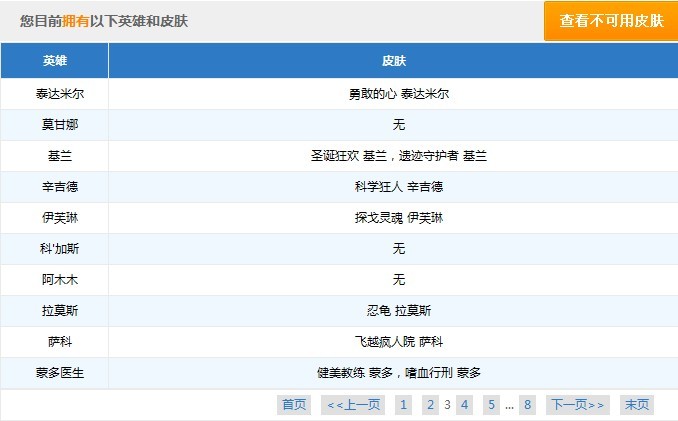Select hero name 科'加斯
Image resolution: width=678 pixels, height=421 pixels.
click(x=60, y=249)
